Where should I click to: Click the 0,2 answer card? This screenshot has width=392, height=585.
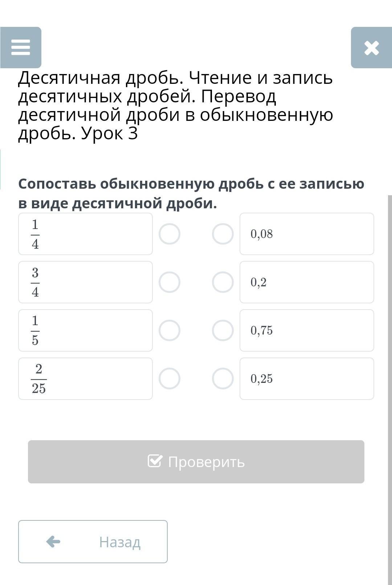pos(307,282)
